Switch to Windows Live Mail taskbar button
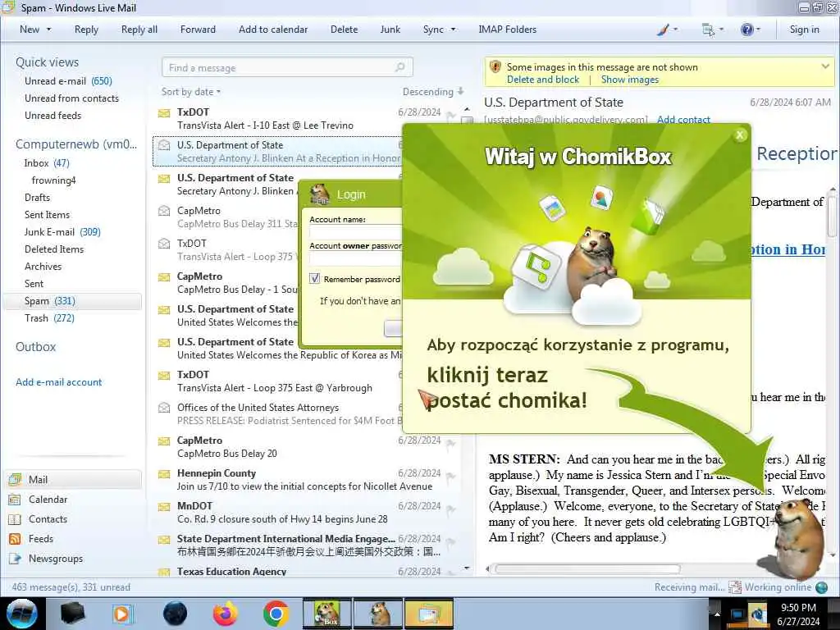Viewport: 840px width, 630px height. click(x=428, y=614)
